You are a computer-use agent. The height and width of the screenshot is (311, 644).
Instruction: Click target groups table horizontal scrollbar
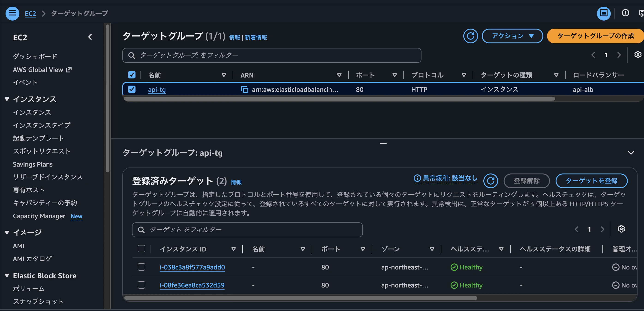click(x=339, y=99)
